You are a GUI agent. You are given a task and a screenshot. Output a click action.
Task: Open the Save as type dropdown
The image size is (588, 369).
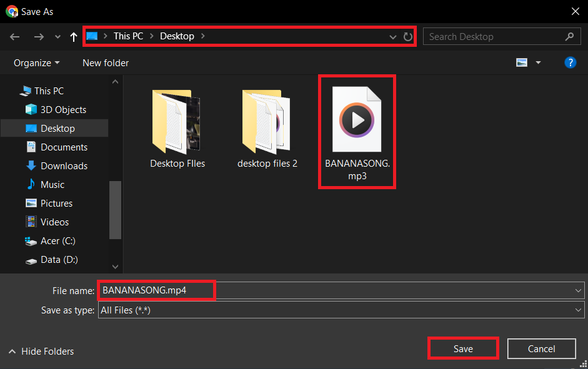coord(578,310)
